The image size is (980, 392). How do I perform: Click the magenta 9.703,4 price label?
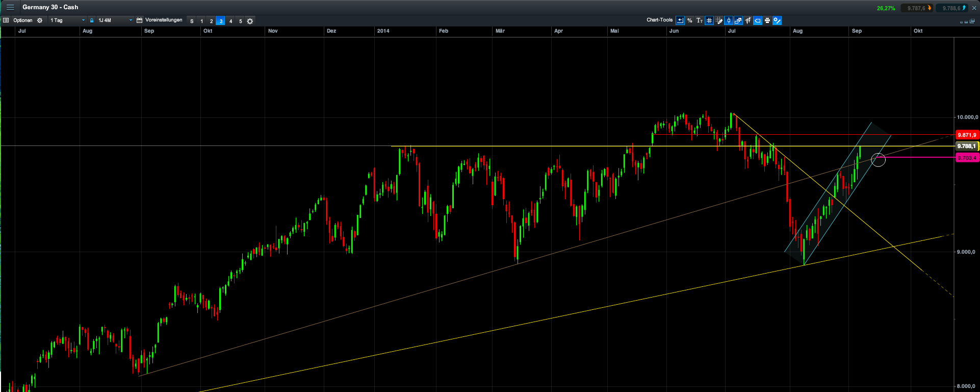[966, 158]
